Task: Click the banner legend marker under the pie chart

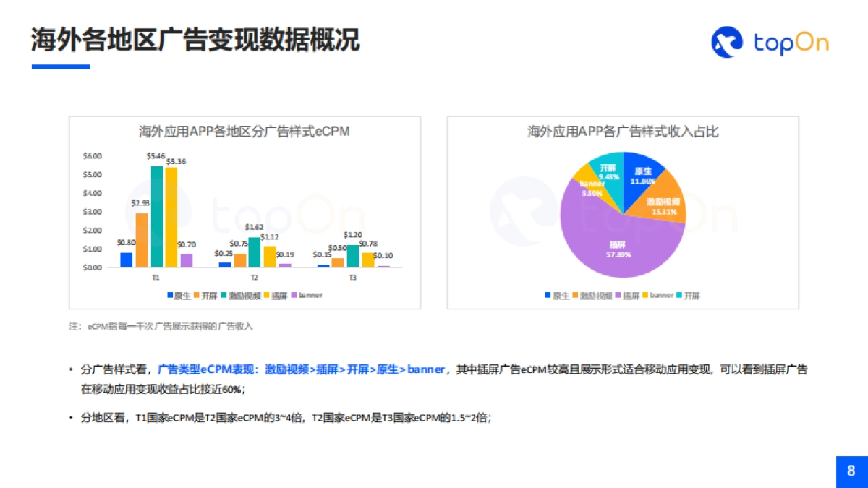Action: [644, 295]
